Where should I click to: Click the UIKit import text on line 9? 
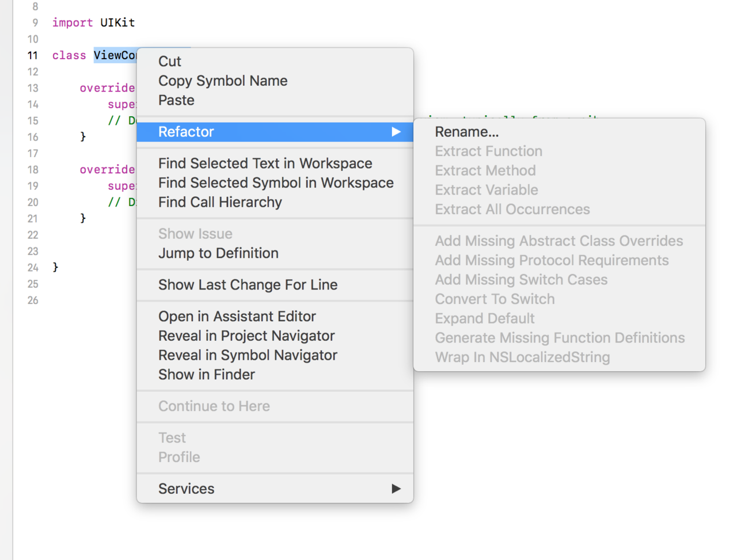(117, 22)
